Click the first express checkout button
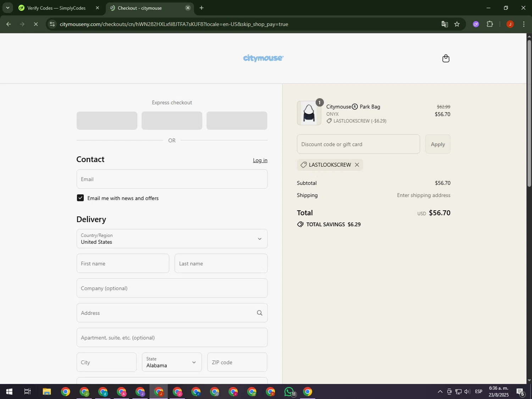532x399 pixels. point(107,121)
